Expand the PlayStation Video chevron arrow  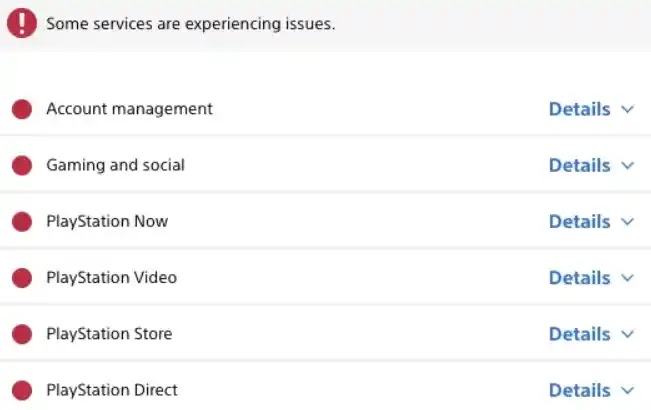(x=628, y=277)
